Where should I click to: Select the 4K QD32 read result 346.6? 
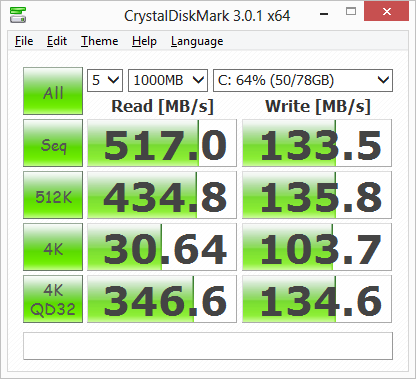tap(162, 299)
